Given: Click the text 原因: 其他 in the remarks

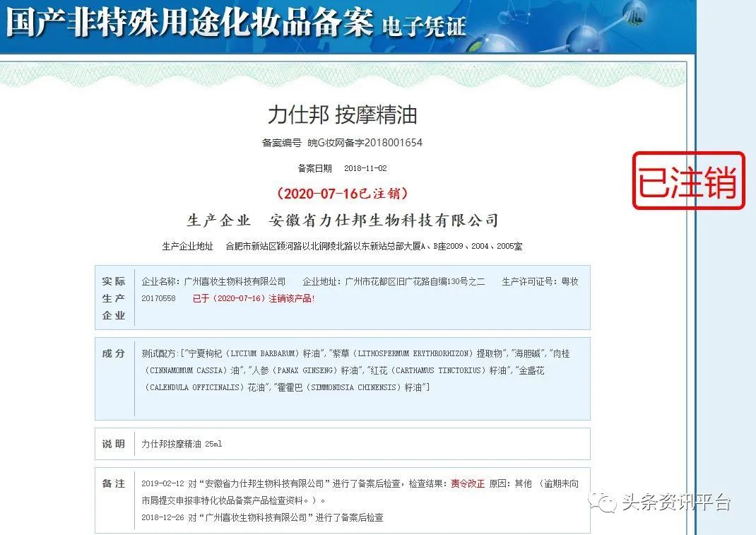Looking at the screenshot, I should pos(511,484).
